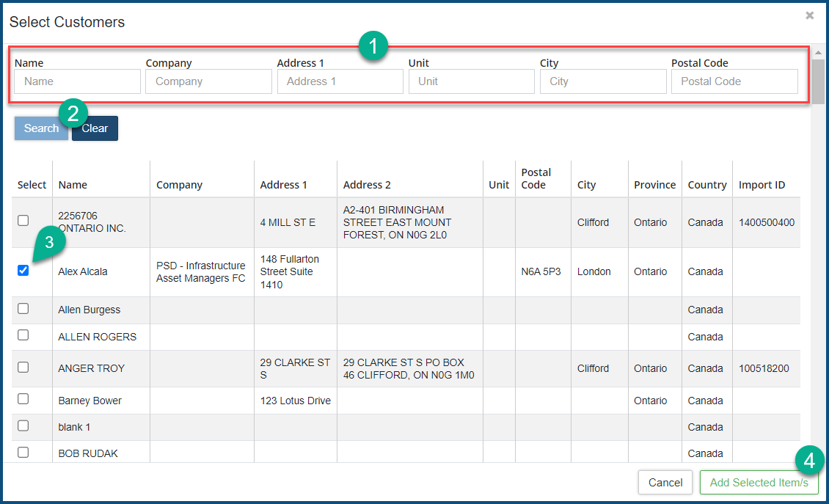This screenshot has height=504, width=829.
Task: Enable the Barney Bower checkbox
Action: 23,399
